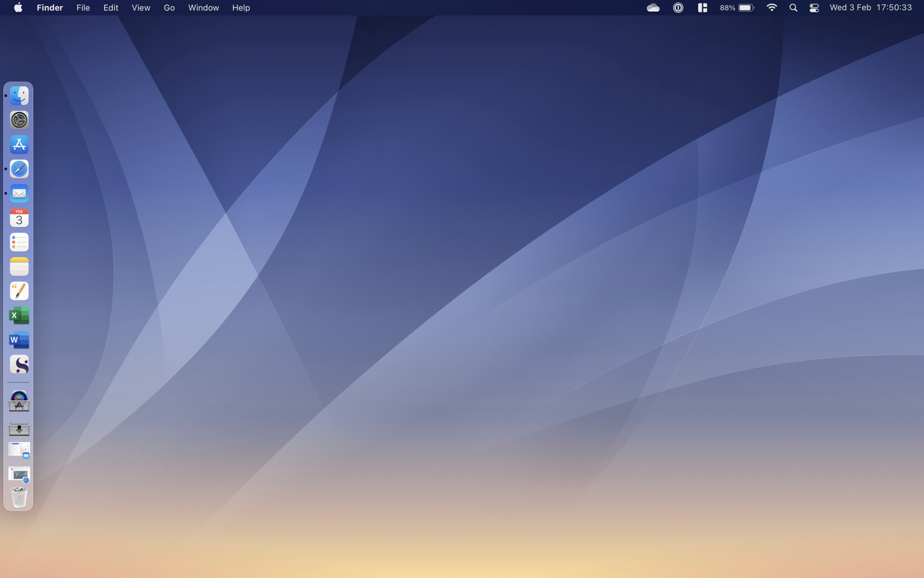Open Microsoft Excel from the Dock
The height and width of the screenshot is (578, 924).
click(x=19, y=316)
